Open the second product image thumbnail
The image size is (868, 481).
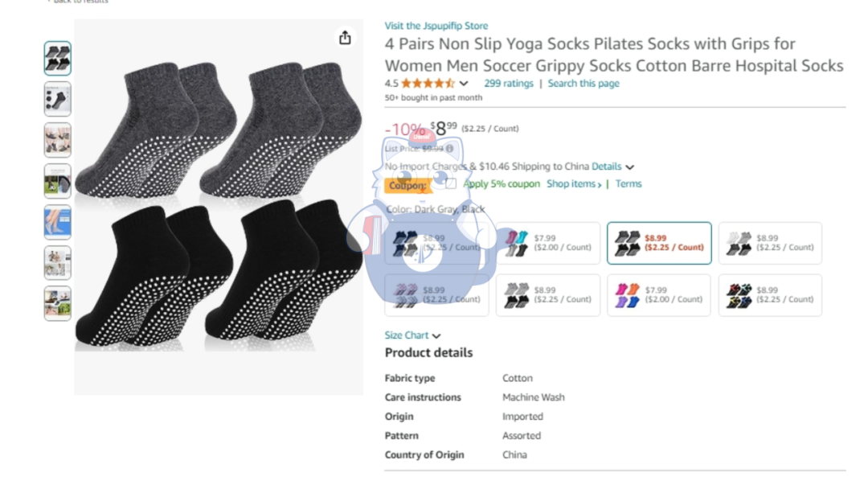coord(57,99)
